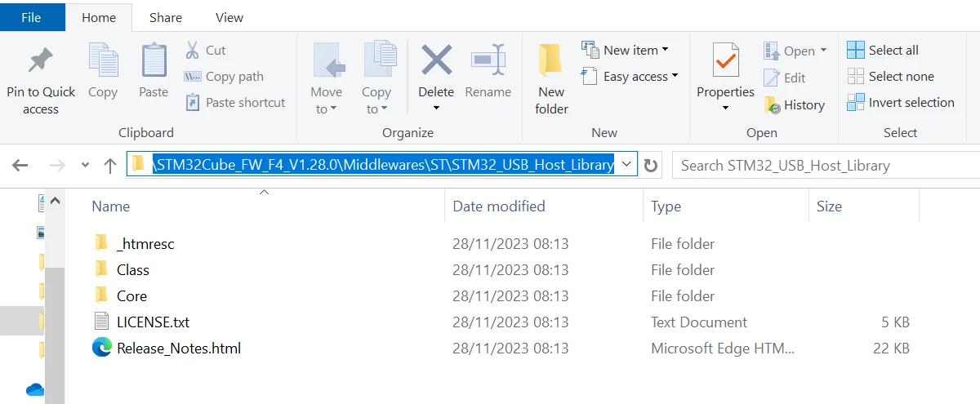Open the File menu
Viewport: 980px width, 404px height.
click(x=31, y=16)
